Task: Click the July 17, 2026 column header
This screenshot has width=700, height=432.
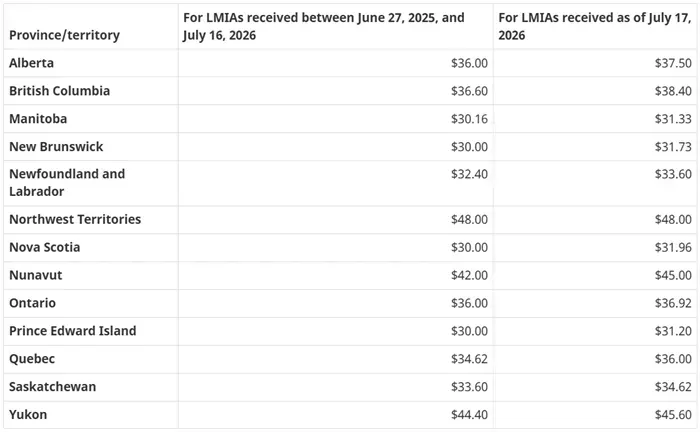Action: (595, 26)
